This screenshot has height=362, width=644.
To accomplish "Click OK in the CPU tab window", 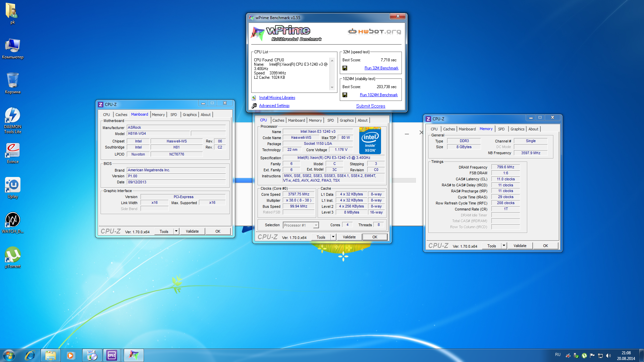I will click(375, 237).
